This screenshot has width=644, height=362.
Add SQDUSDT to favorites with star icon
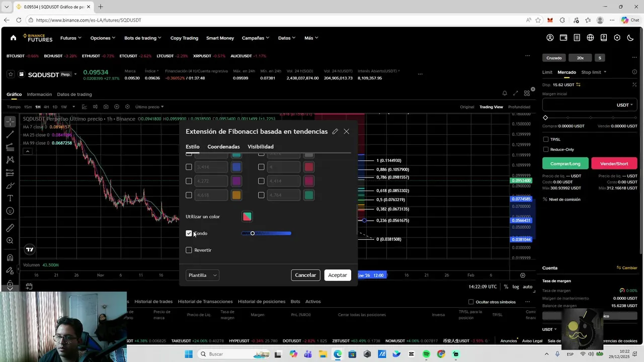(x=11, y=74)
